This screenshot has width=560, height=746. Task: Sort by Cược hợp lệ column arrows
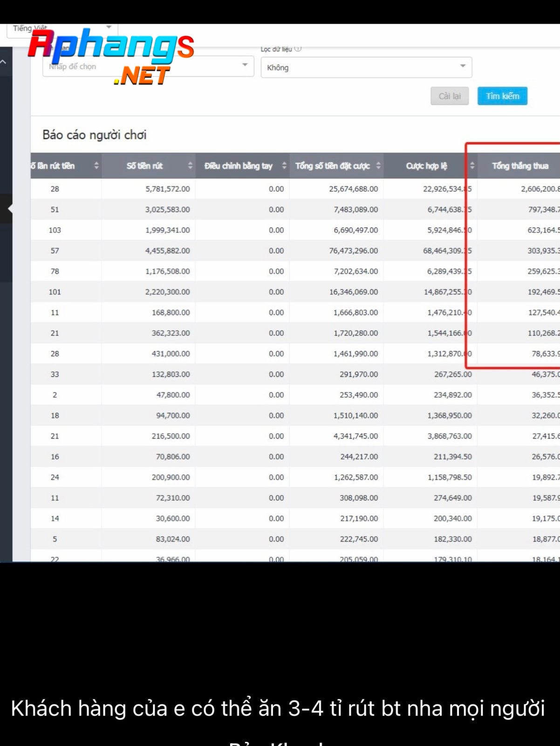tap(472, 166)
